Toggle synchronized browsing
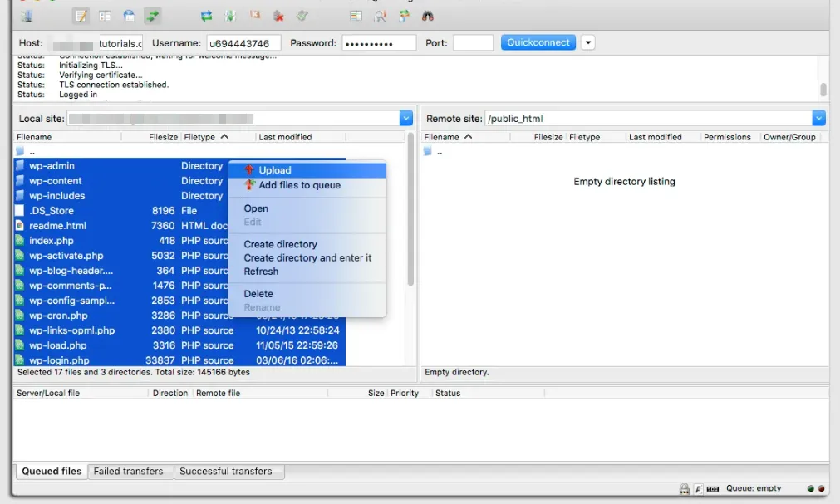This screenshot has width=840, height=504. (x=404, y=16)
